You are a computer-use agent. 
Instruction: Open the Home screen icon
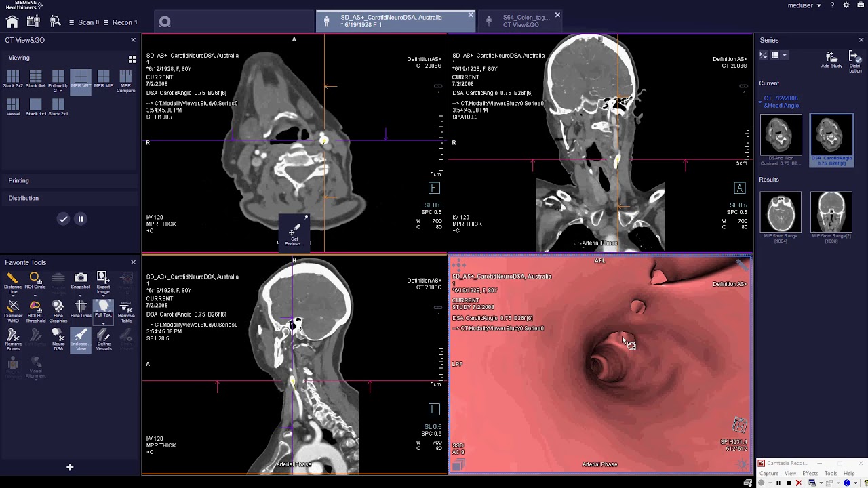(x=12, y=22)
